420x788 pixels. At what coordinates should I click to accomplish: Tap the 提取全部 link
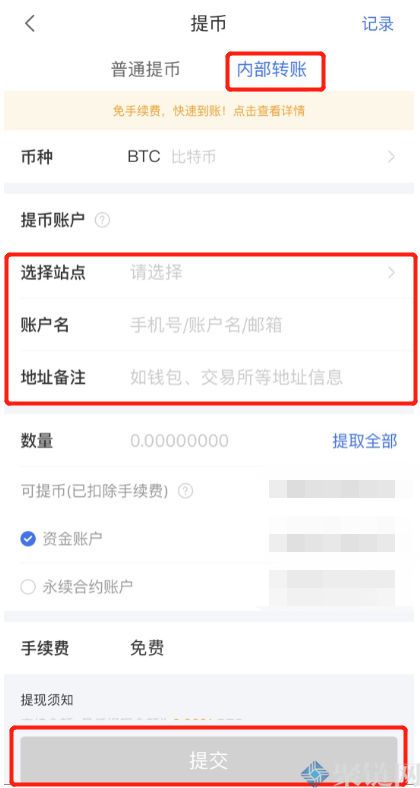click(x=365, y=441)
